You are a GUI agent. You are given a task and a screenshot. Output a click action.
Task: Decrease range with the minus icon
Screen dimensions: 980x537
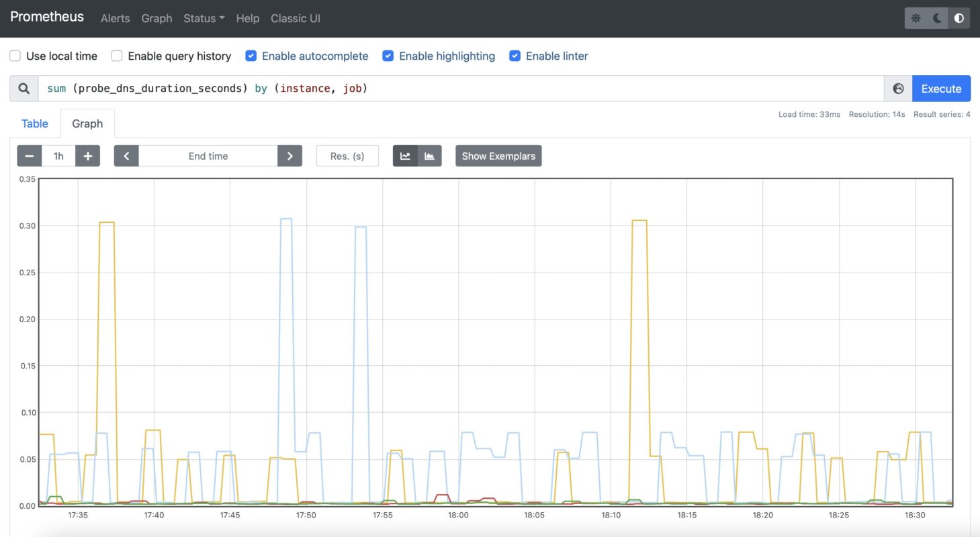coord(29,155)
